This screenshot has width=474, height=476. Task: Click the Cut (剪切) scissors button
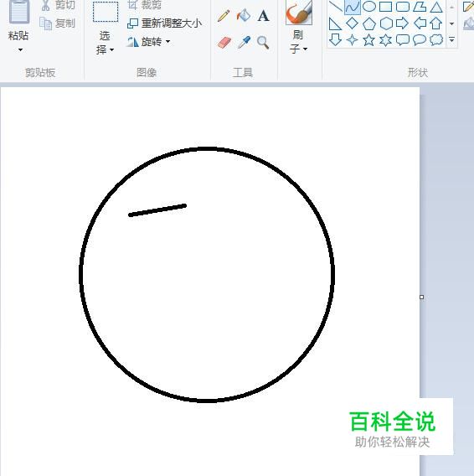point(58,5)
